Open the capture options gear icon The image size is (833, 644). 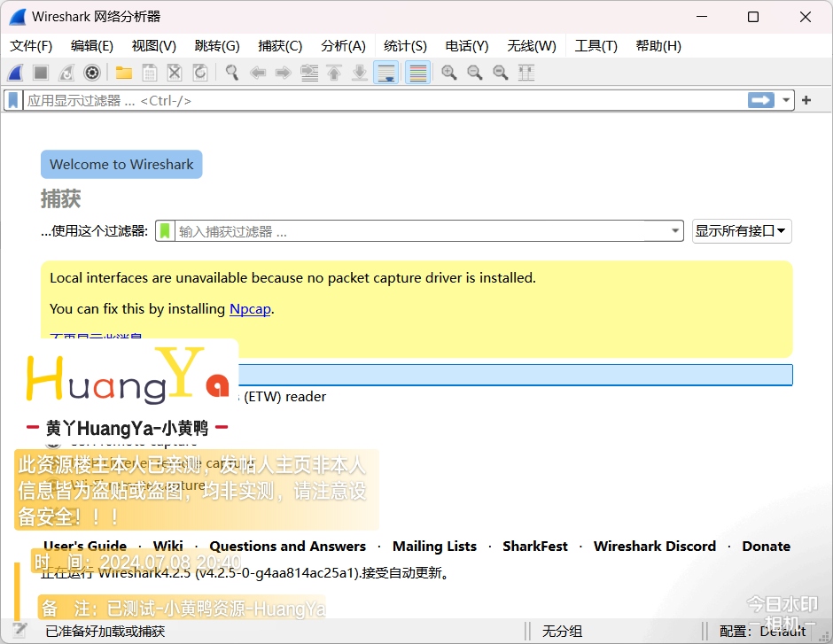[x=91, y=73]
